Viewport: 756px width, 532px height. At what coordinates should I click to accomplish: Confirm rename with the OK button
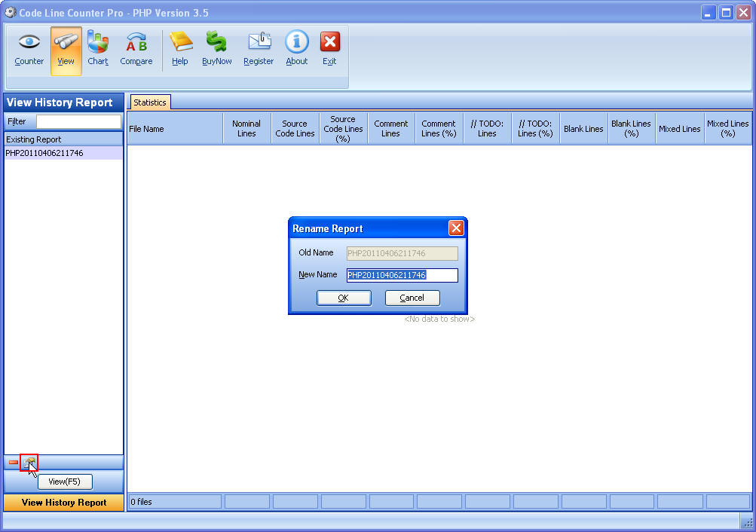pyautogui.click(x=344, y=298)
